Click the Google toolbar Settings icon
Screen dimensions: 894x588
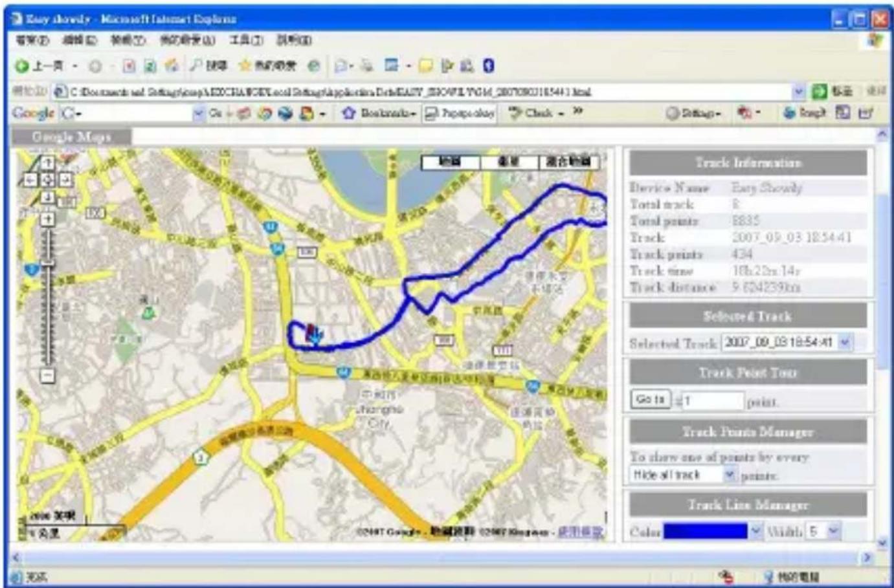pos(673,113)
